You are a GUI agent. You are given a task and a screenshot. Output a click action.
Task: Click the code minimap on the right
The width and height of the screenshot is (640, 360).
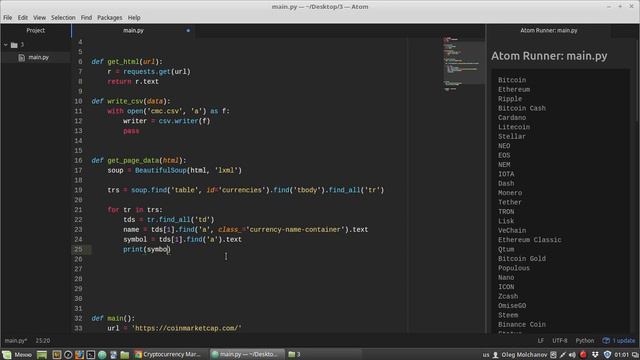[464, 63]
